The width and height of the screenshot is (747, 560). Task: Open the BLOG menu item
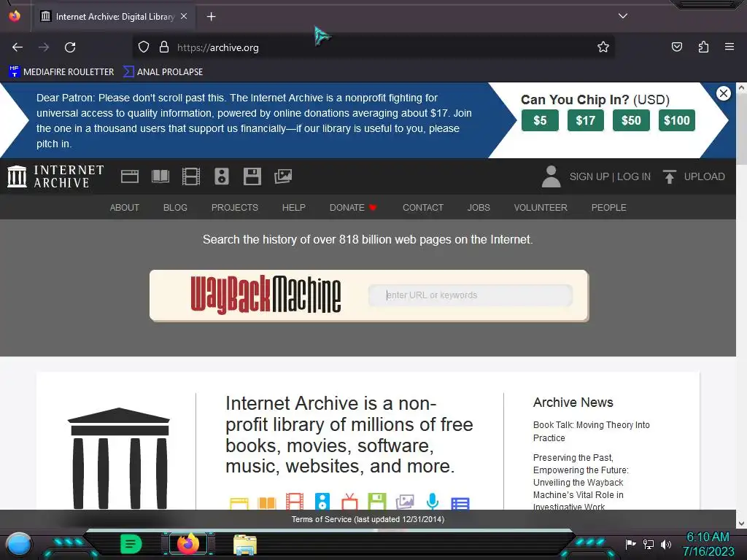pos(175,208)
